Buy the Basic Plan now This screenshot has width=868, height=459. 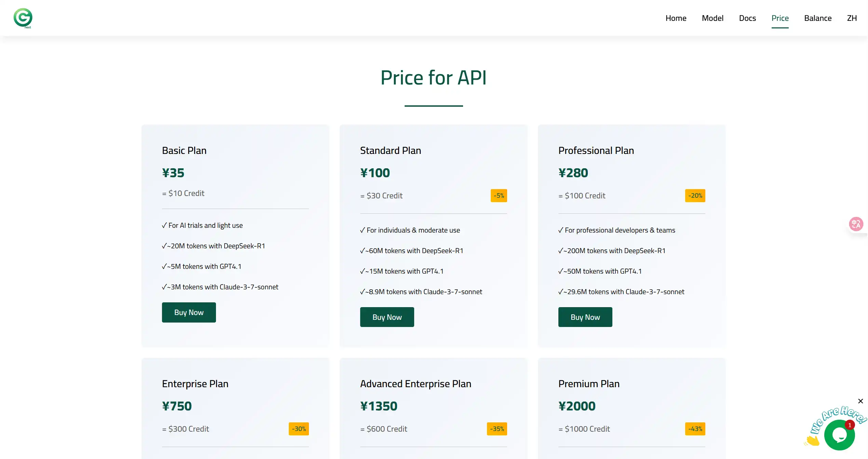[x=189, y=312]
